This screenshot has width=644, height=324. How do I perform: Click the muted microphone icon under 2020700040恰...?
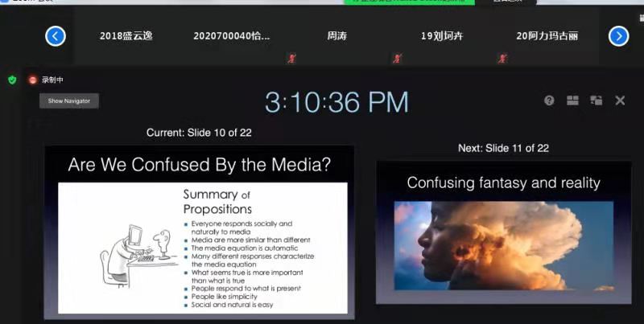click(291, 58)
